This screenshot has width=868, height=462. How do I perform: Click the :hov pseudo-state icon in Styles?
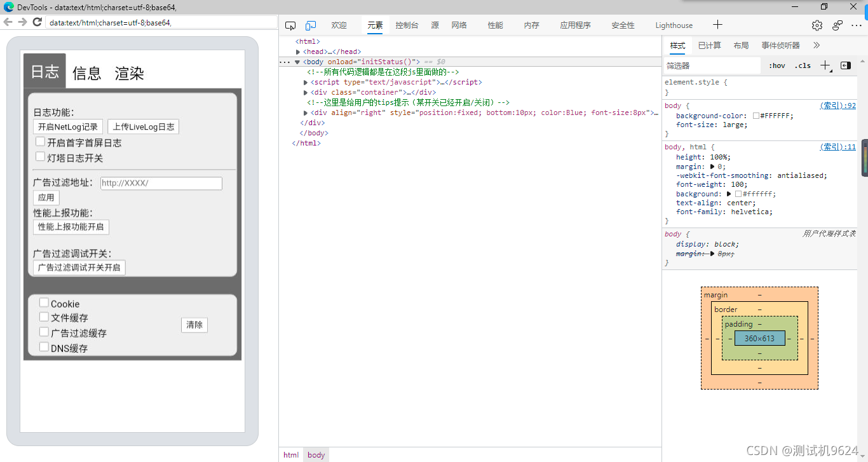776,65
